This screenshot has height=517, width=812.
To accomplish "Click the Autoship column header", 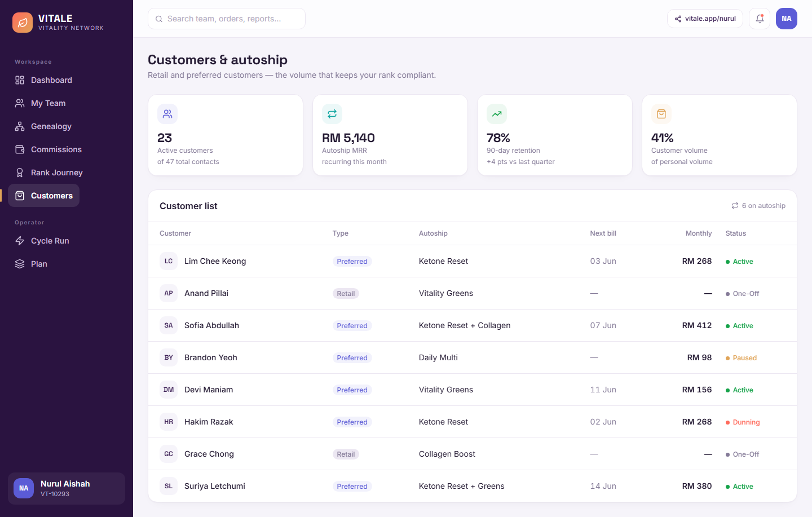I will [x=433, y=233].
